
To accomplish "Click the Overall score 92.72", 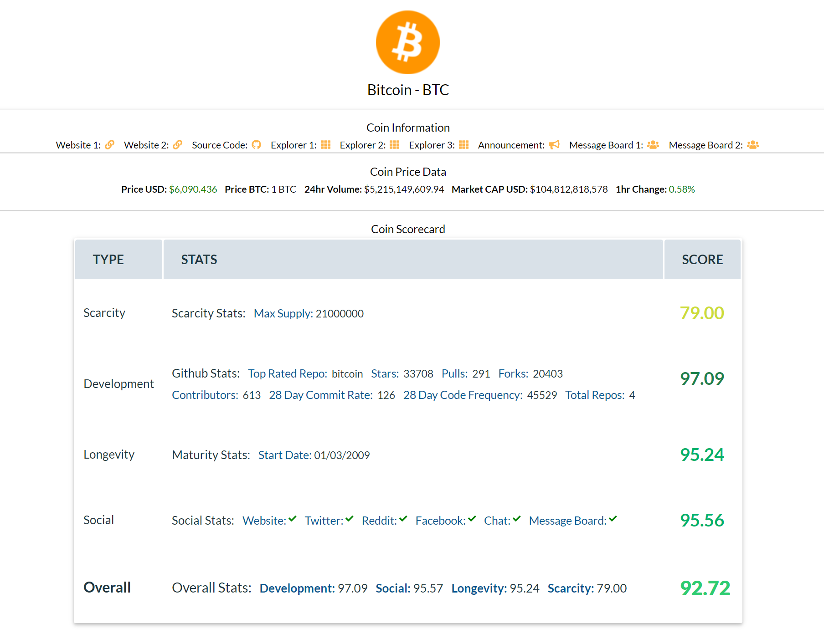I will pyautogui.click(x=705, y=588).
